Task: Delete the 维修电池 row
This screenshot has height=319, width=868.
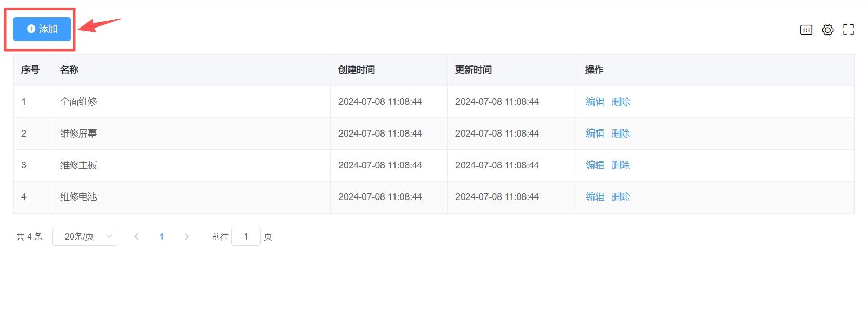Action: pyautogui.click(x=621, y=197)
